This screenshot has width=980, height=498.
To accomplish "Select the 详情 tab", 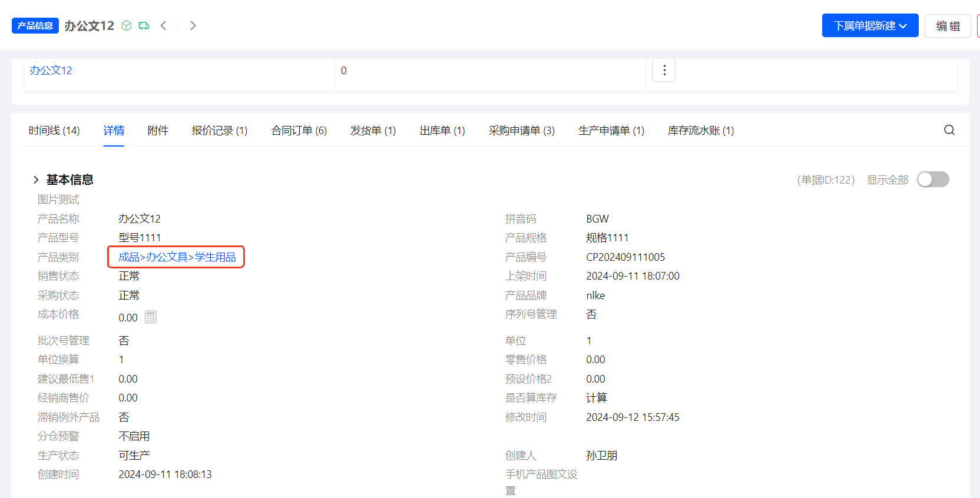I will [114, 131].
